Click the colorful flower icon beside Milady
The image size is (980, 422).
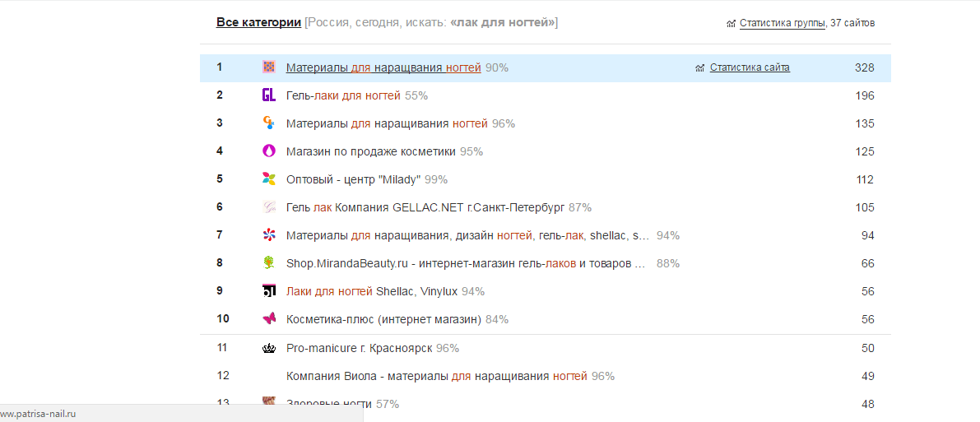point(269,179)
